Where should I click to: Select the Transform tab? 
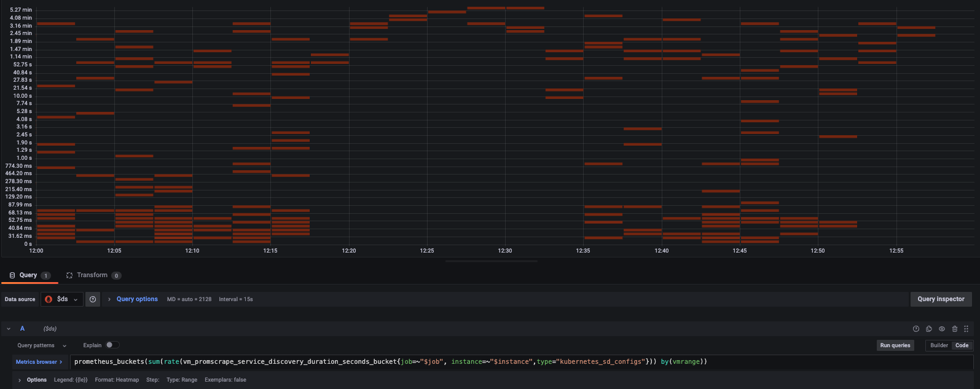click(x=93, y=275)
